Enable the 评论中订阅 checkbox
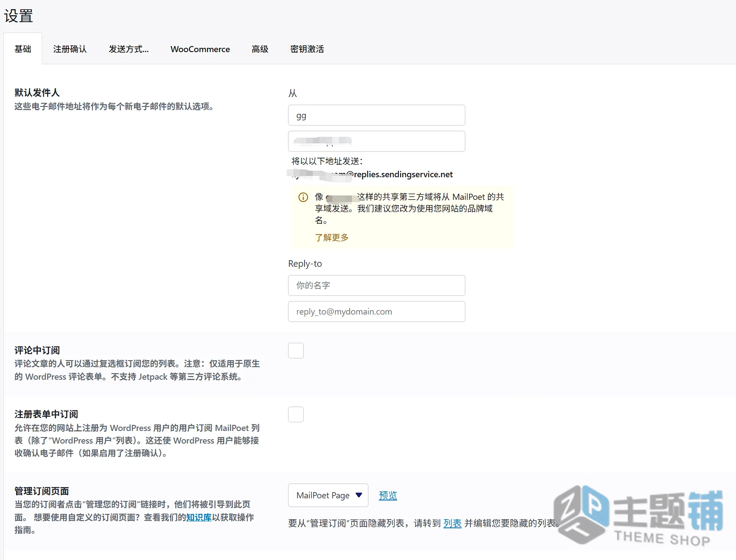This screenshot has width=736, height=560. click(296, 351)
